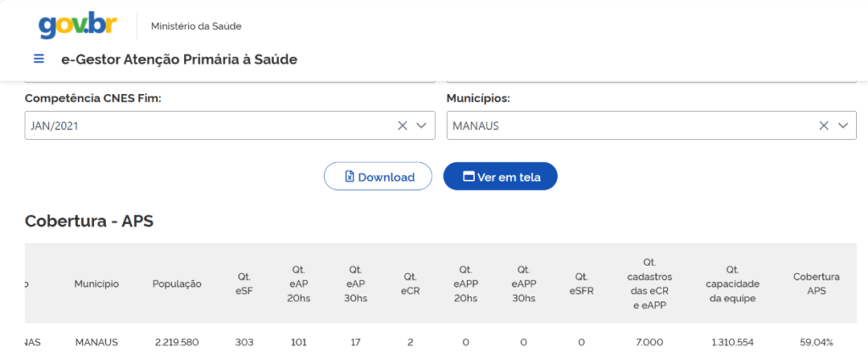Click the Qt. capacidade da equipe header
The width and height of the screenshot is (868, 359).
point(733,283)
